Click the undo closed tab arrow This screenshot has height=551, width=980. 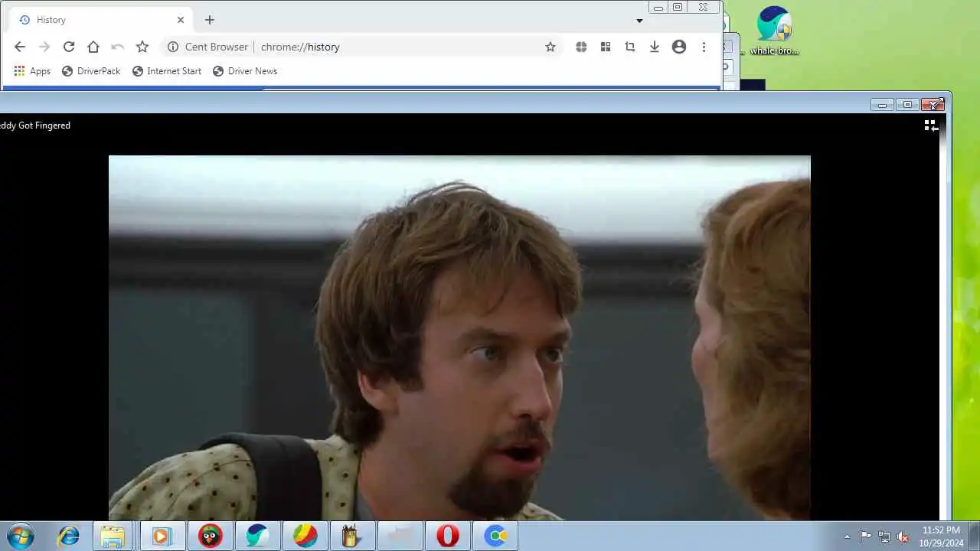coord(118,47)
